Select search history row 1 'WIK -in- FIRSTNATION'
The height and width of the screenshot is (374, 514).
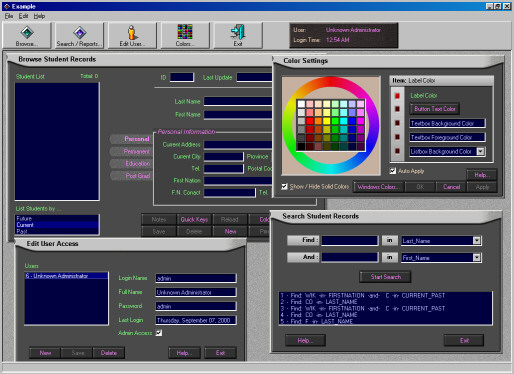pyautogui.click(x=385, y=296)
